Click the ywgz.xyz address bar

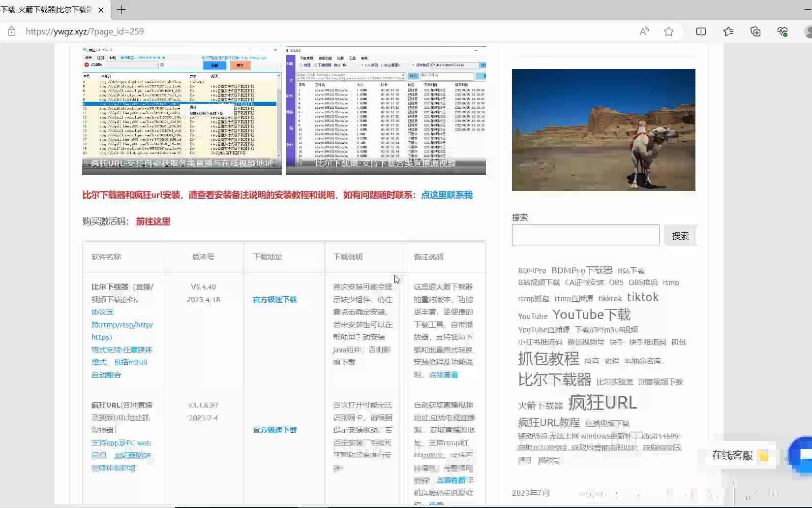click(85, 32)
